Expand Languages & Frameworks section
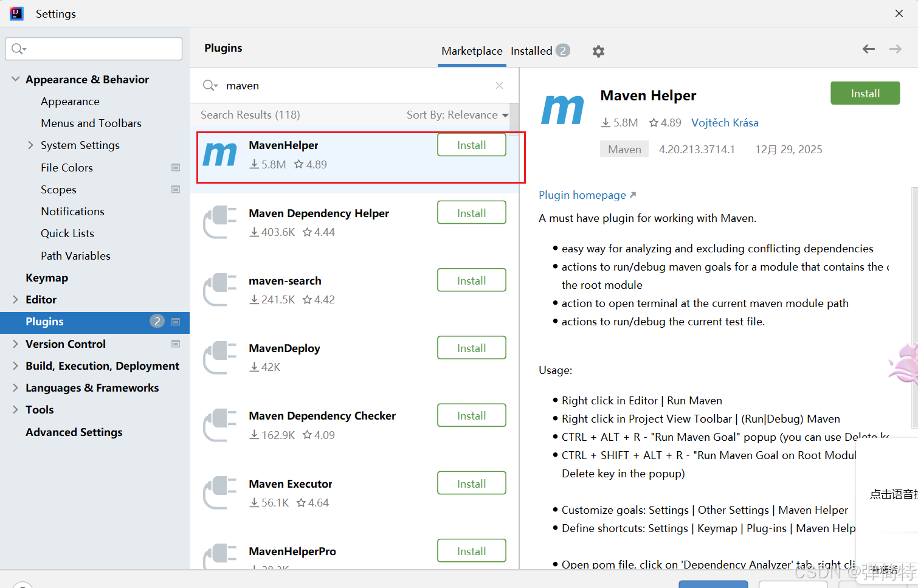 point(15,387)
